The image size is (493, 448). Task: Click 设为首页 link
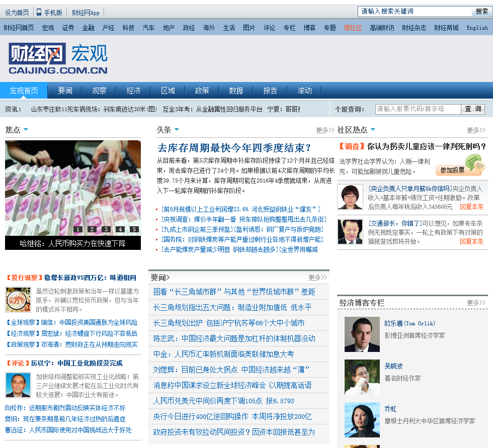(x=17, y=13)
